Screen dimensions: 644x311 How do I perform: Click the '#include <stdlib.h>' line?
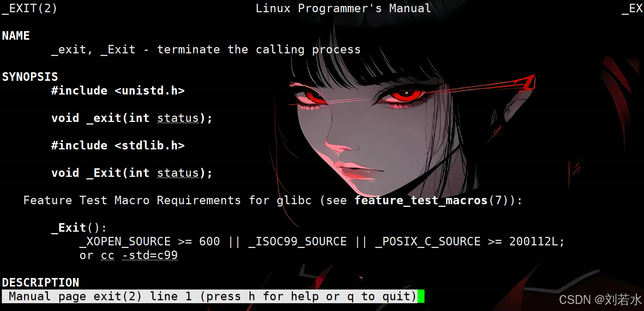tap(118, 146)
